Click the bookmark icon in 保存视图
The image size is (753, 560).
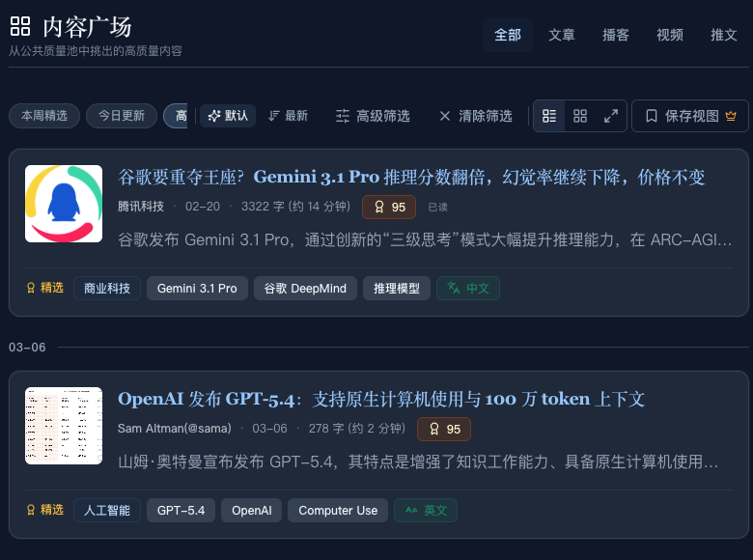tap(652, 116)
